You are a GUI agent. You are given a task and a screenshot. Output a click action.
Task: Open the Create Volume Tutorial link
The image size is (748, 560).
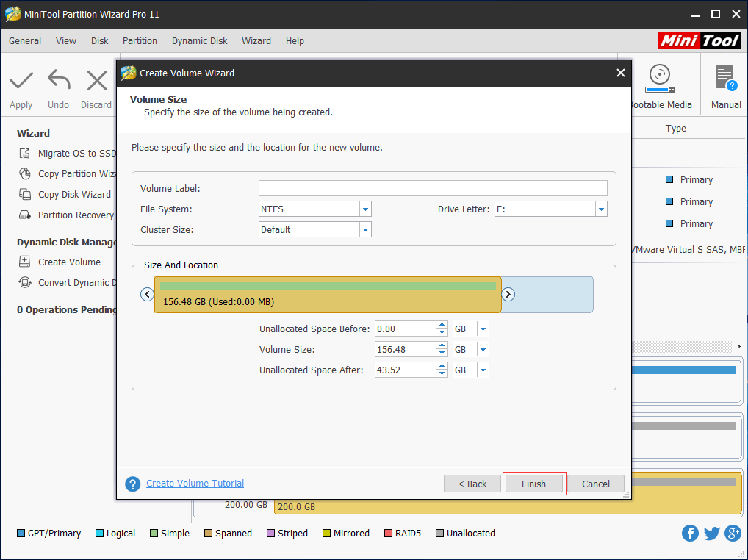pos(195,483)
